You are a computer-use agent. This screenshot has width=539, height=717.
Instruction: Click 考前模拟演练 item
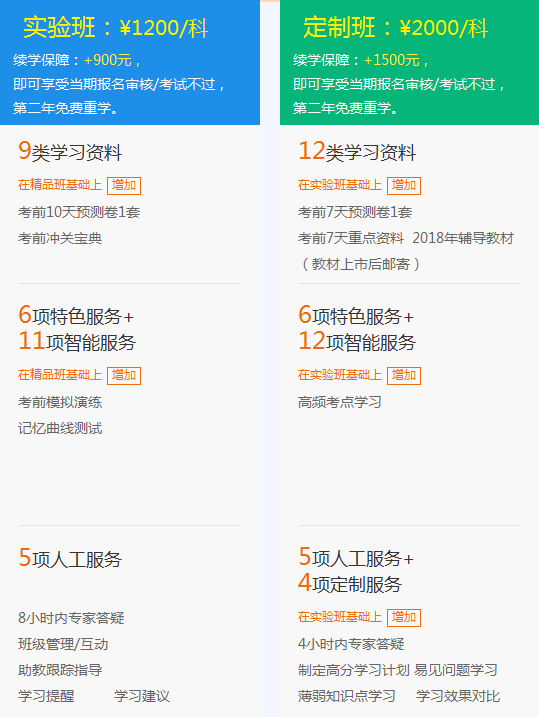60,402
